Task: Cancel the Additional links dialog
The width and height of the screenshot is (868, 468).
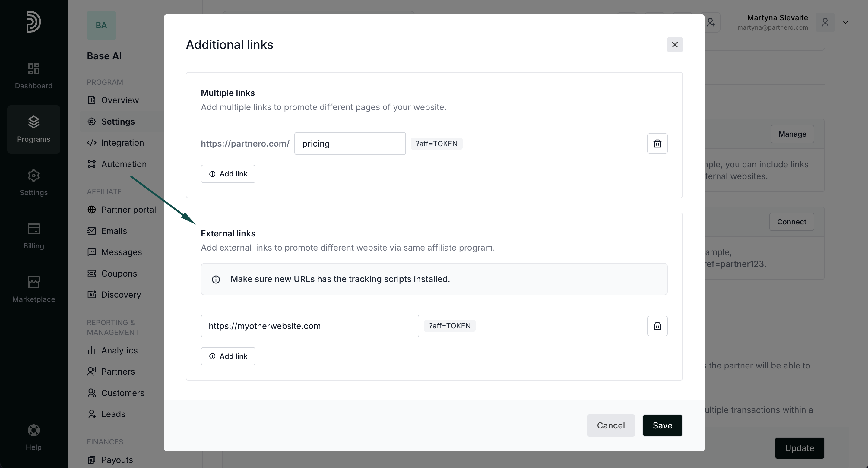Action: click(610, 425)
